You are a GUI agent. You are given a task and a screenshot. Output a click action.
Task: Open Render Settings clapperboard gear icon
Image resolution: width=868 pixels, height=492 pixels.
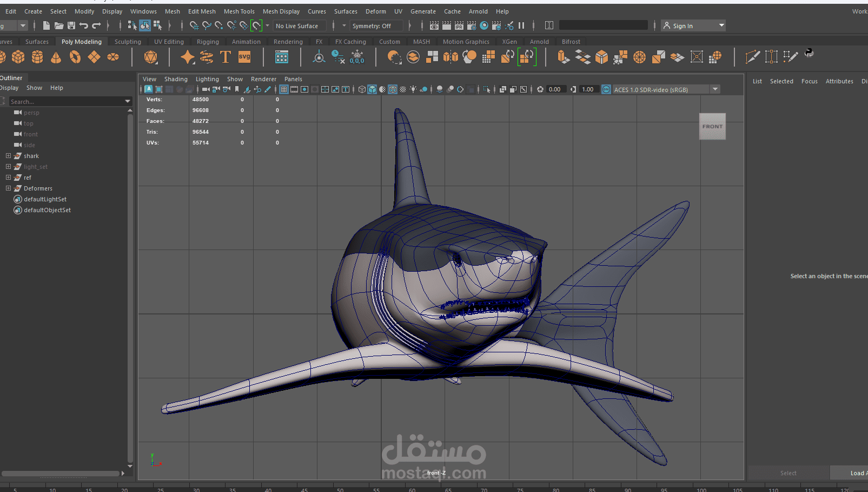[472, 25]
